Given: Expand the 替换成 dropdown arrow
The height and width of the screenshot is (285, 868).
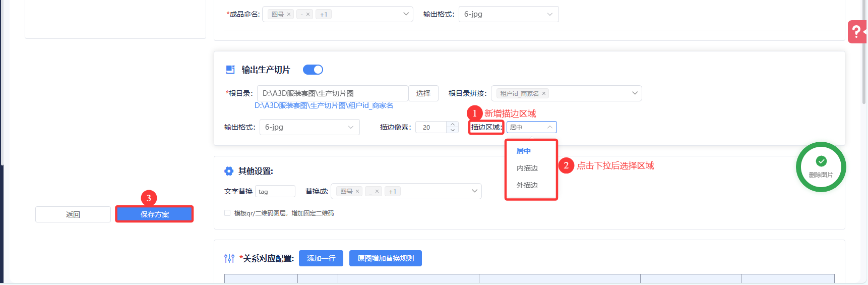Looking at the screenshot, I should 474,191.
